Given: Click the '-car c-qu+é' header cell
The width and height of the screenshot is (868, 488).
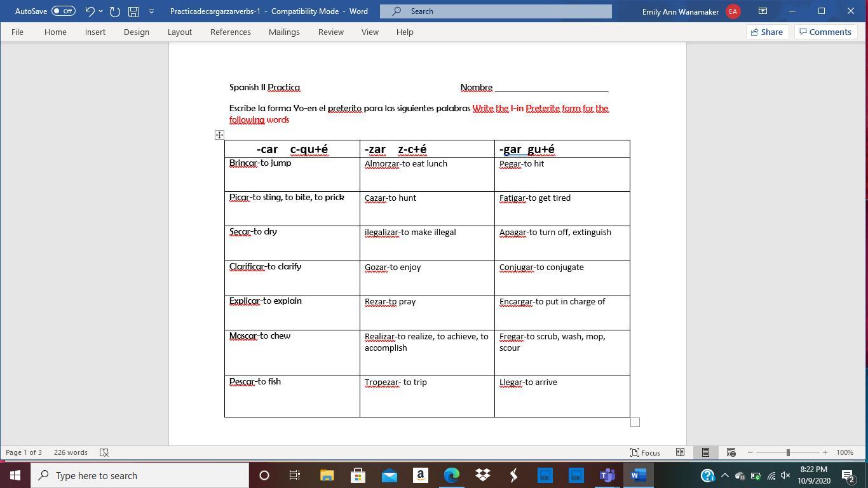Looking at the screenshot, I should click(x=292, y=149).
